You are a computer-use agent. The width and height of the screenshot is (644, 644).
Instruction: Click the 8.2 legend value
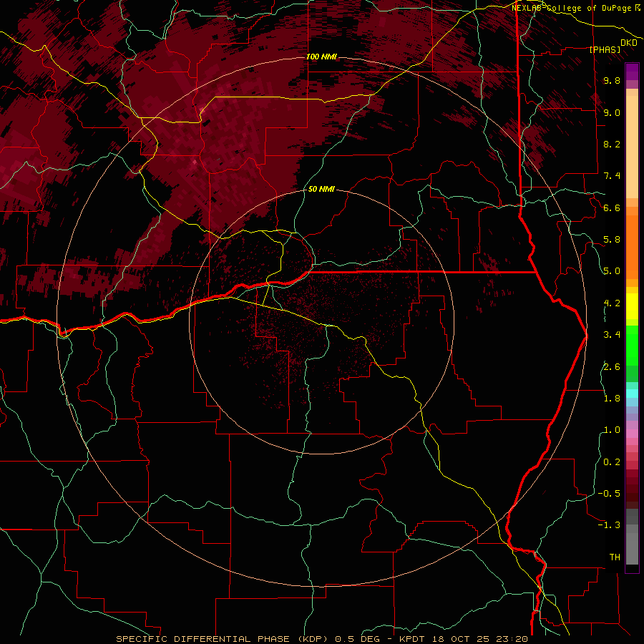coord(612,144)
